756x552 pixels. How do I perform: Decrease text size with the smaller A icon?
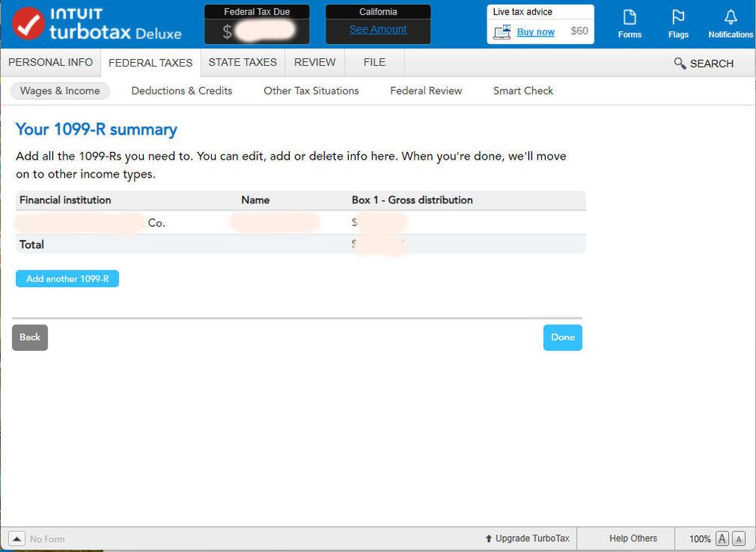point(738,538)
